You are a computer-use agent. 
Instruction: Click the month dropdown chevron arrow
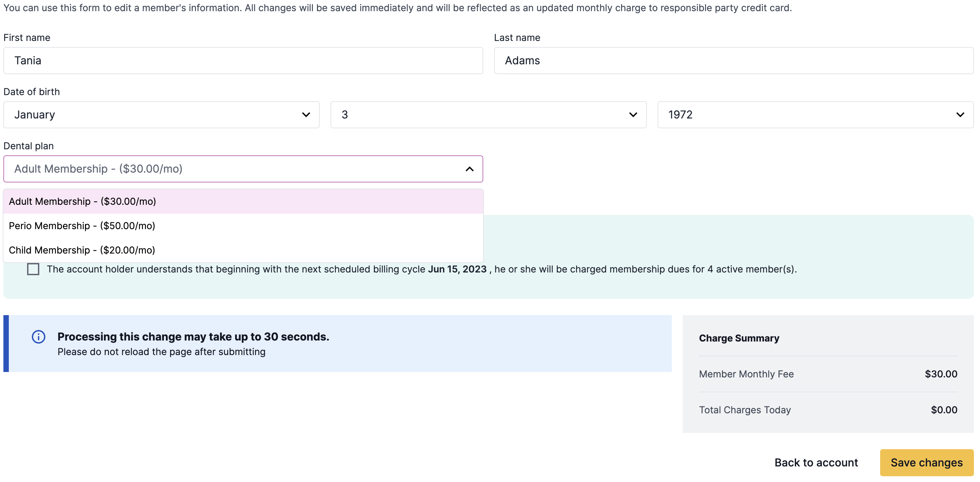tap(306, 115)
